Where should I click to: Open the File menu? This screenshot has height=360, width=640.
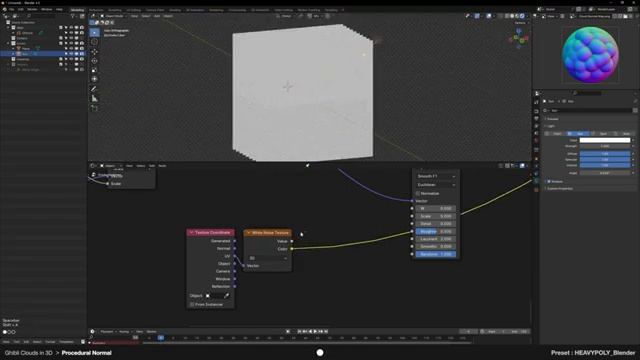click(x=11, y=9)
